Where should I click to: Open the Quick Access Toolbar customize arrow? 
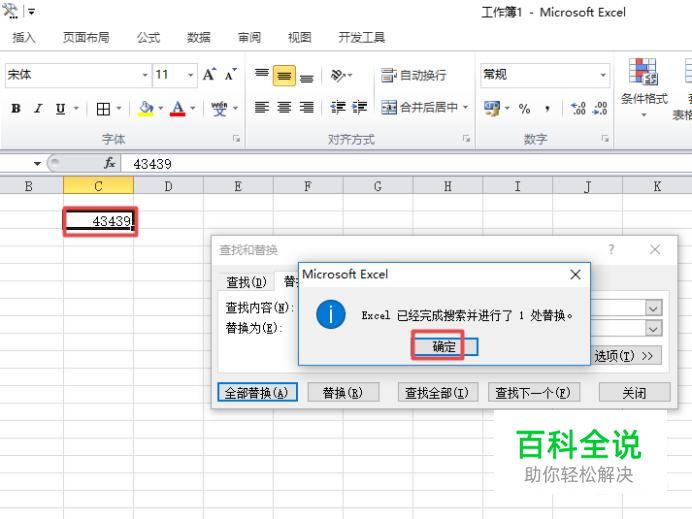point(31,12)
